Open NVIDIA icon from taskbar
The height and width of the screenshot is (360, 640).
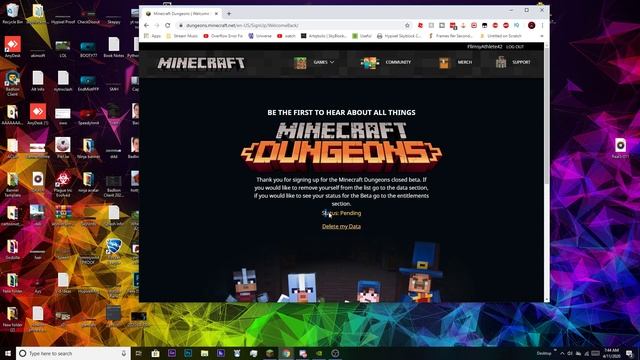coord(319,353)
